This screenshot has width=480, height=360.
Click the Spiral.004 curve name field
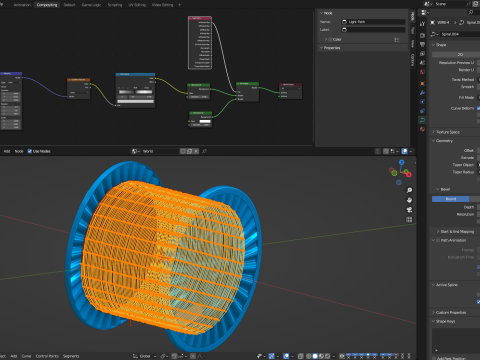pos(460,34)
